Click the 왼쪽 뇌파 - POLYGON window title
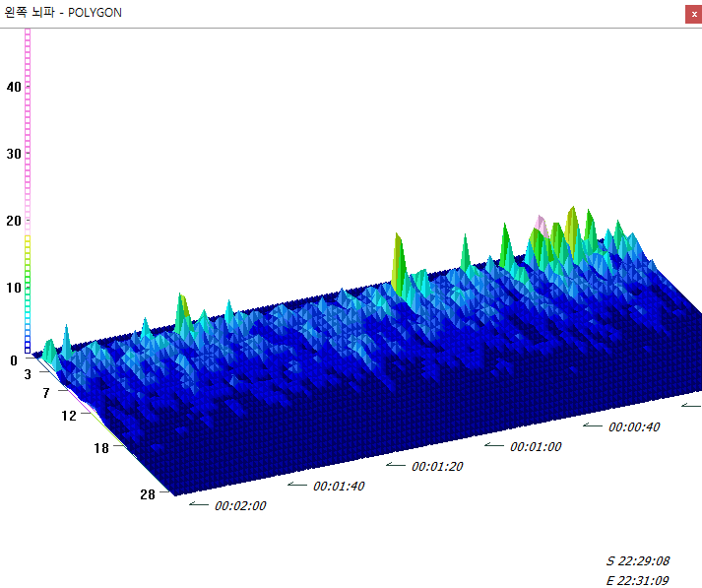This screenshot has height=588, width=702. 64,13
